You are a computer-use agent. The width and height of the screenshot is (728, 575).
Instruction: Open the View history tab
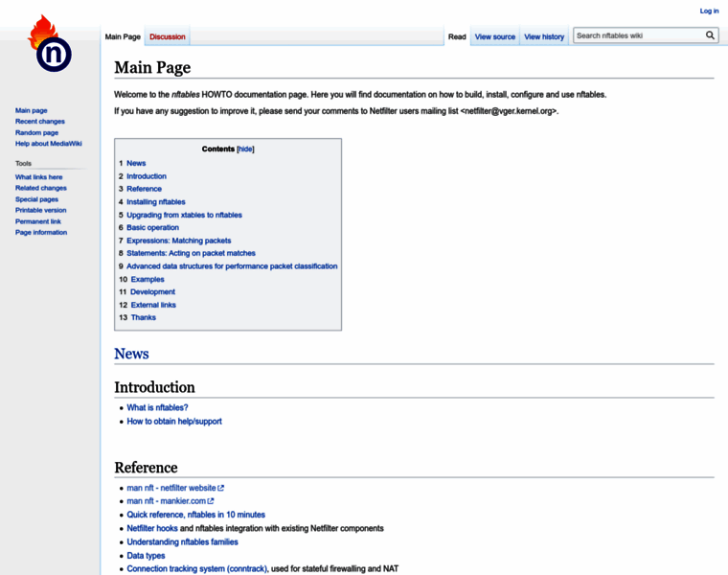pyautogui.click(x=544, y=36)
